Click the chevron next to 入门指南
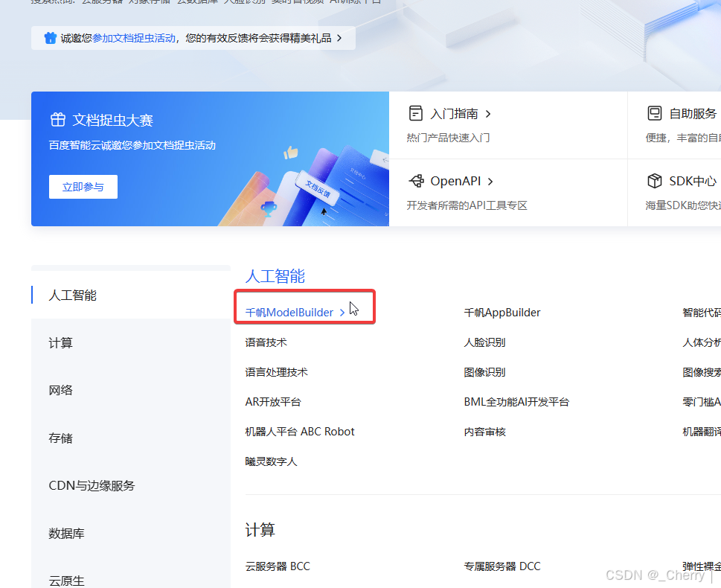 coord(488,114)
